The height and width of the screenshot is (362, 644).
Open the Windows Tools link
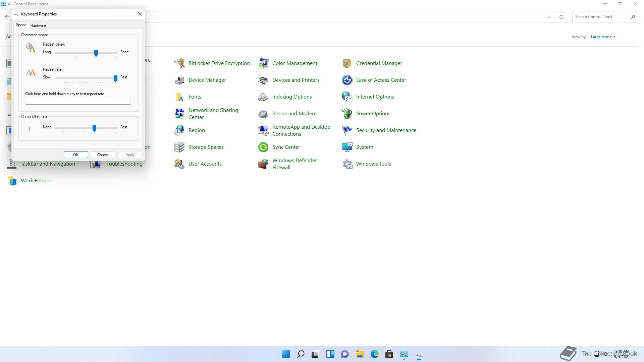click(x=374, y=164)
